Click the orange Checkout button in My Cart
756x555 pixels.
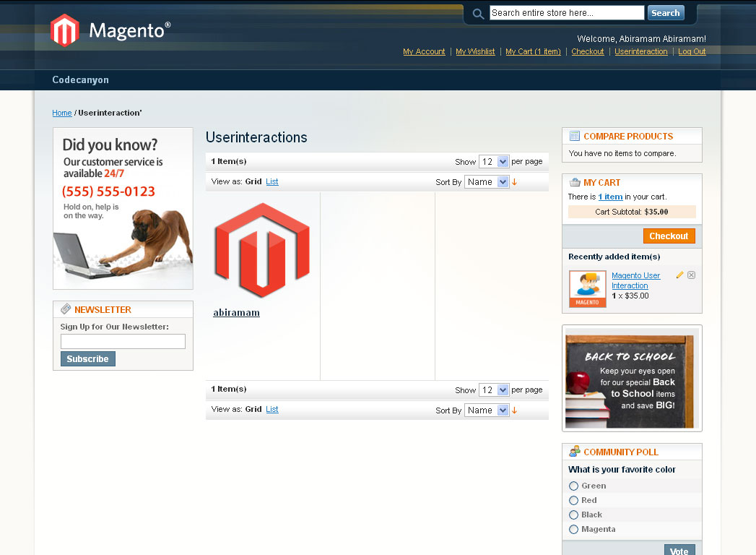point(669,236)
